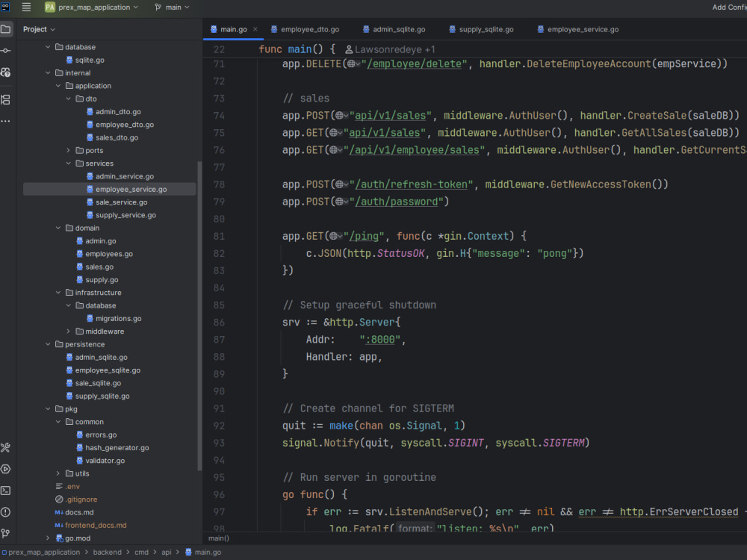Viewport: 747px width, 560px height.
Task: Switch to the employee_service.go tab
Action: coord(578,29)
